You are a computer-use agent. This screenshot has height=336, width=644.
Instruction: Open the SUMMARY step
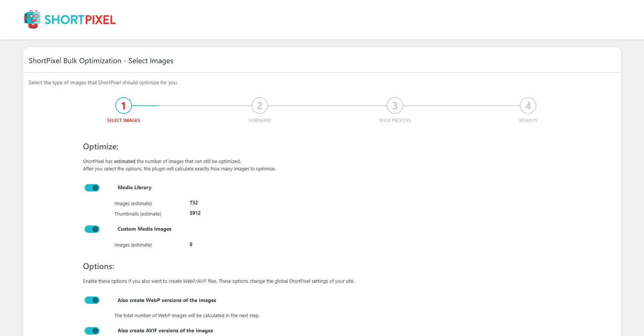(260, 120)
